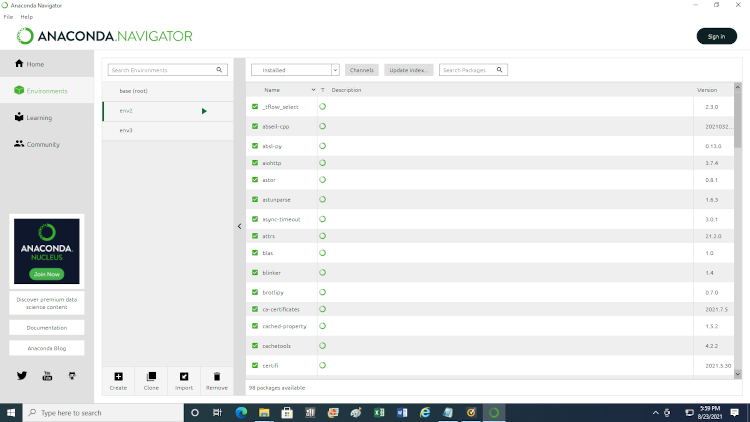Click the ca-certificates package name
The width and height of the screenshot is (750, 422).
(x=281, y=309)
